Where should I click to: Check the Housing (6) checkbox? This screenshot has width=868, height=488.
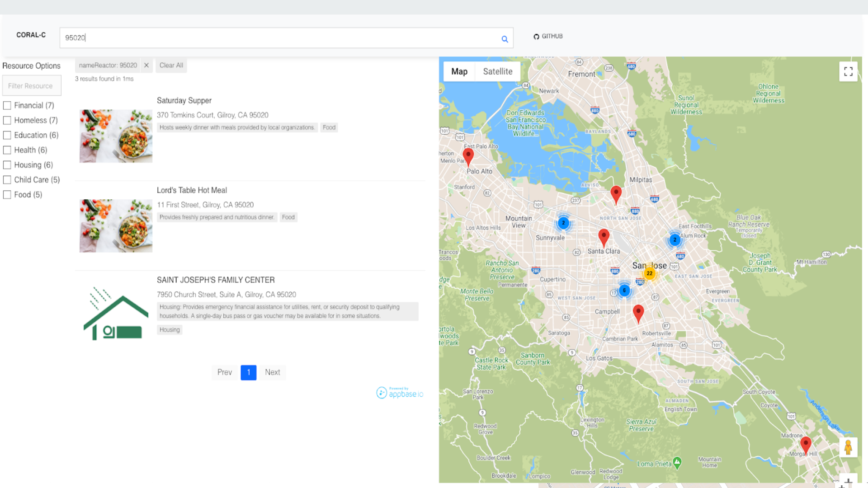pos(7,165)
